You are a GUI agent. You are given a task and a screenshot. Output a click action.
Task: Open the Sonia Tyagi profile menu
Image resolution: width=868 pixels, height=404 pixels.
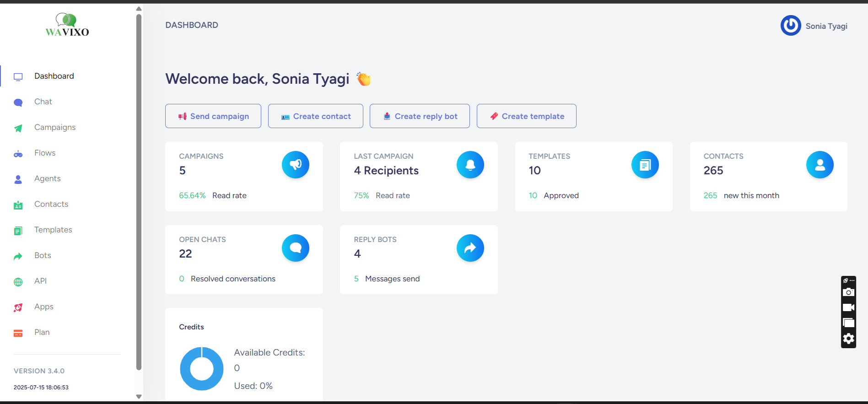tap(814, 26)
